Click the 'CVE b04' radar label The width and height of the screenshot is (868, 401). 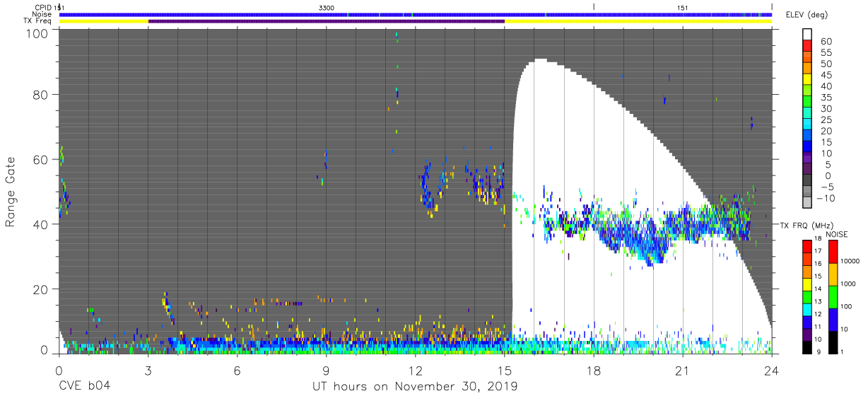coord(84,386)
